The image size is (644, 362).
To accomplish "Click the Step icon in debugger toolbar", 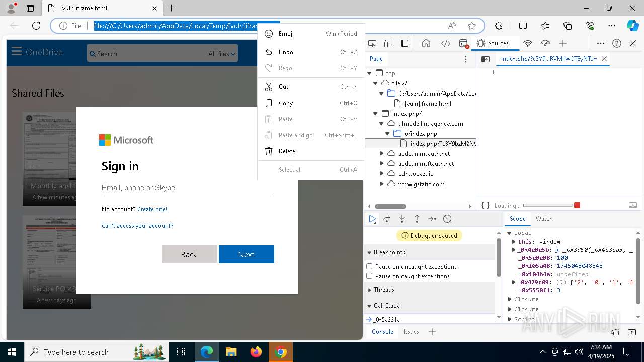I will pyautogui.click(x=432, y=219).
